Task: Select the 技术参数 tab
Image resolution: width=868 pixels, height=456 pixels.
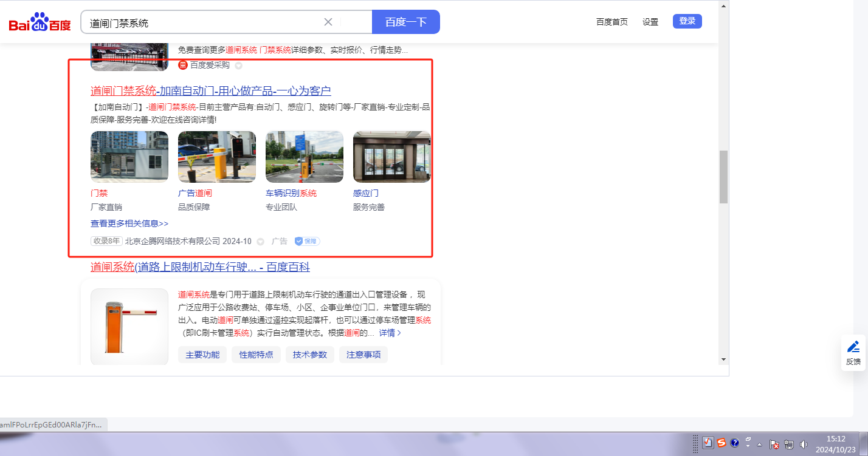Action: [309, 355]
